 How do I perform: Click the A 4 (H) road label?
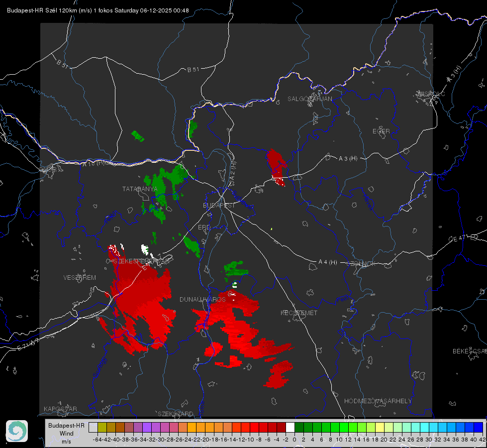328,262
